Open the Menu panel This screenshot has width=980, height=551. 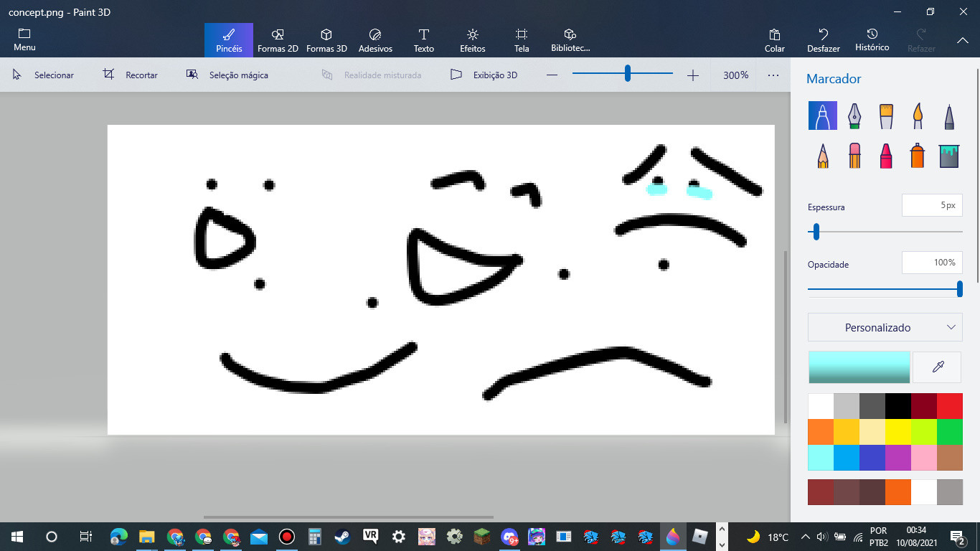coord(24,39)
